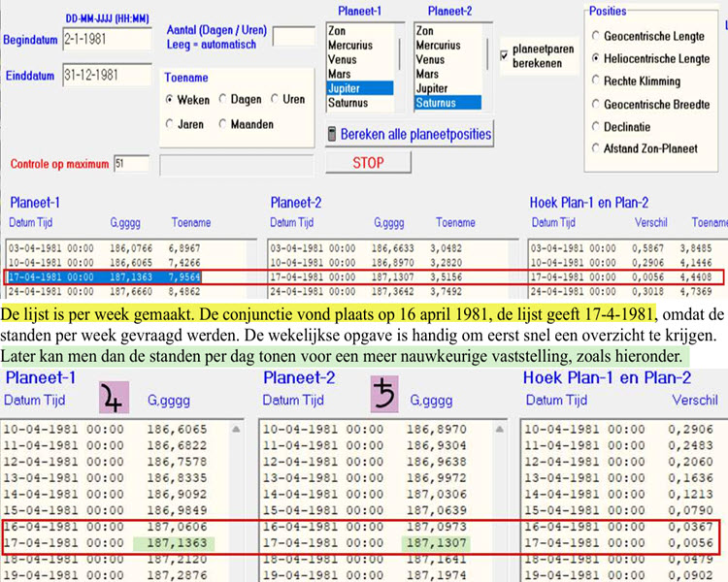This screenshot has width=728, height=582.
Task: Select Venus in the Planeet-2 list
Action: click(x=448, y=59)
